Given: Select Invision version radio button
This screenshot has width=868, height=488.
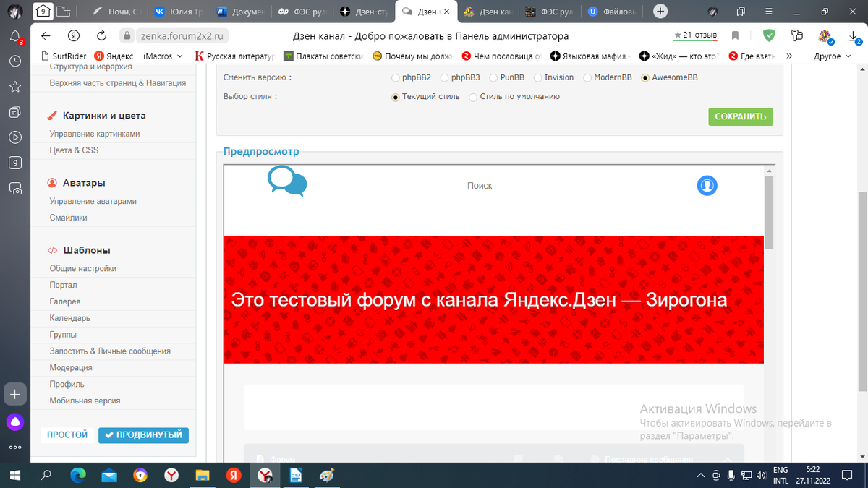Looking at the screenshot, I should 537,77.
